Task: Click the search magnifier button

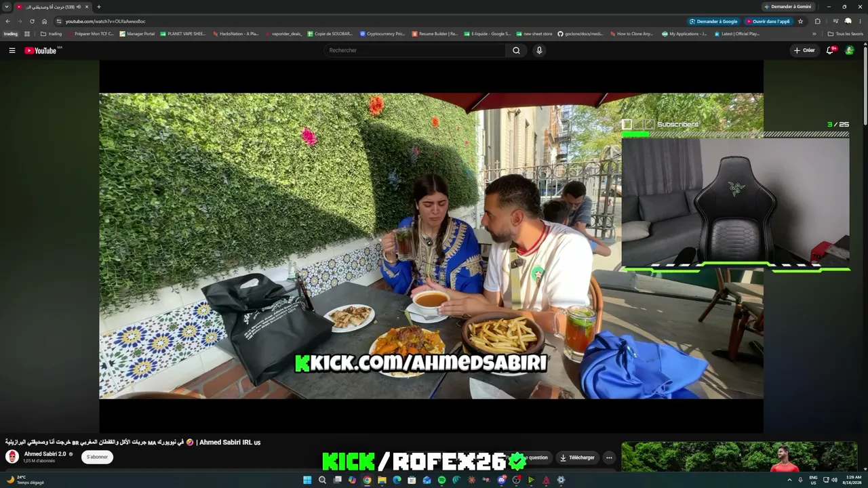Action: (516, 50)
